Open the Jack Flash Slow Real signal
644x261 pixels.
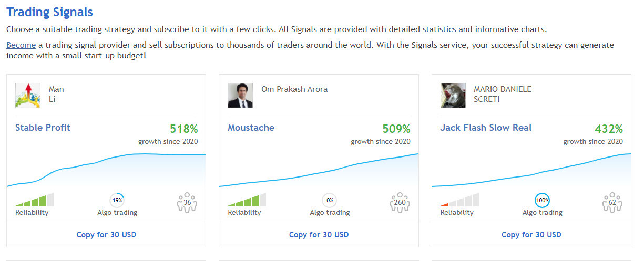tap(486, 128)
